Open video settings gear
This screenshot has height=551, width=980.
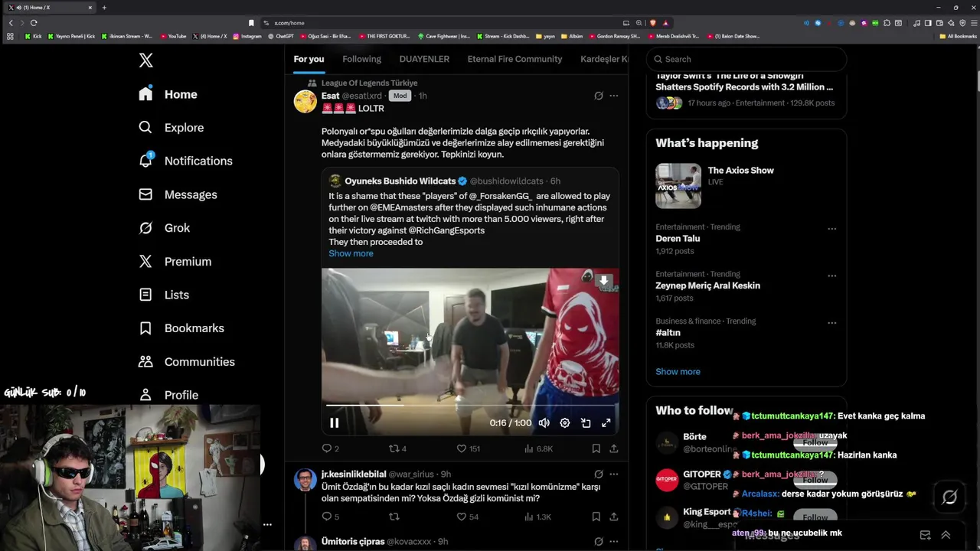tap(564, 423)
